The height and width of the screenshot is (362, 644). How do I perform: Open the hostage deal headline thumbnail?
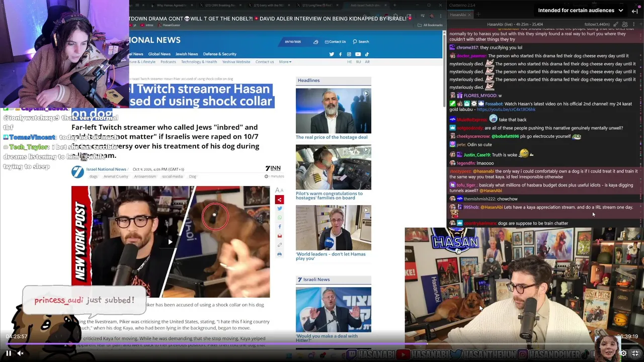[334, 111]
